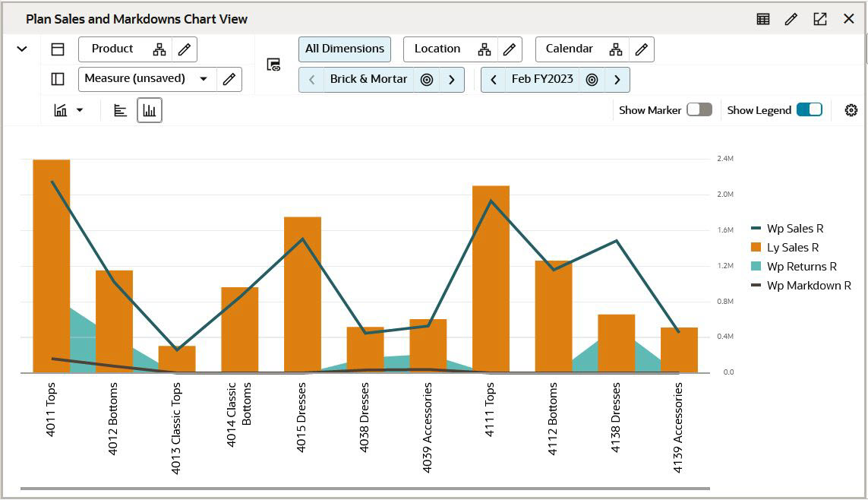
Task: Click the '4012 Bottoms' axis label
Action: coord(113,419)
